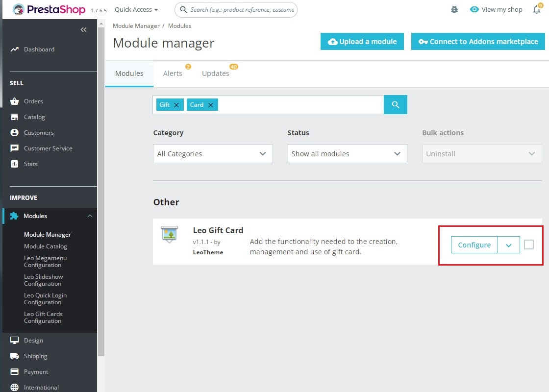Switch to the Alerts tab
Screen dimensions: 549x392
pyautogui.click(x=173, y=73)
